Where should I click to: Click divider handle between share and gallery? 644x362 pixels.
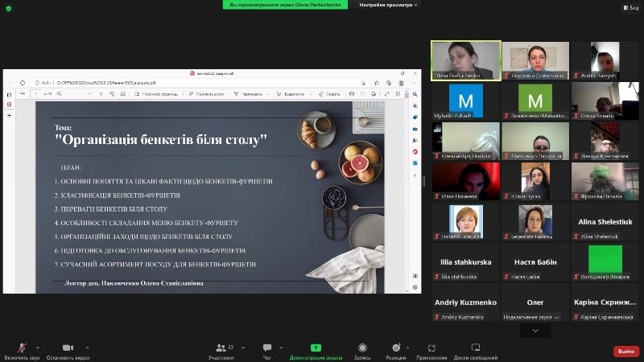coord(424,181)
